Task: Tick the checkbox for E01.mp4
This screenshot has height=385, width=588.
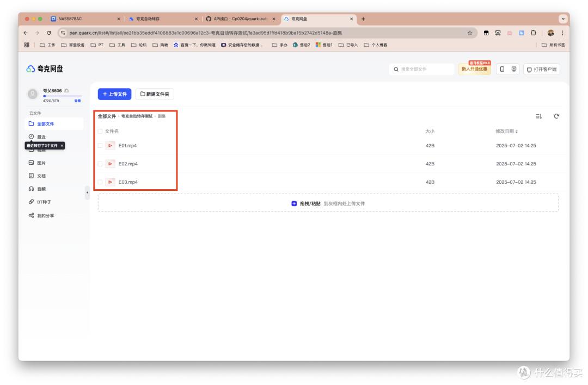Action: (x=100, y=146)
